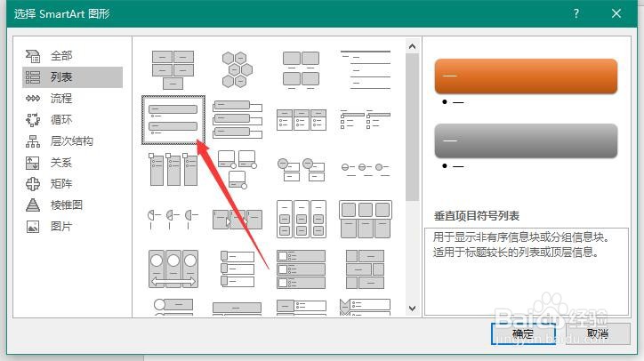Open dialog help with the question mark

click(x=576, y=13)
